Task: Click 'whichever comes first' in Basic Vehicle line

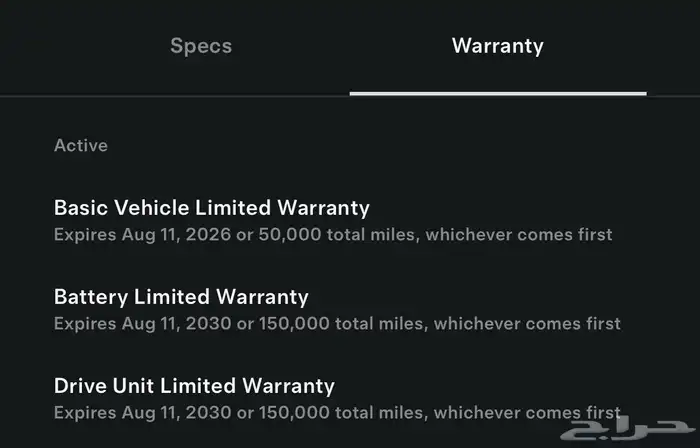Action: pyautogui.click(x=518, y=235)
